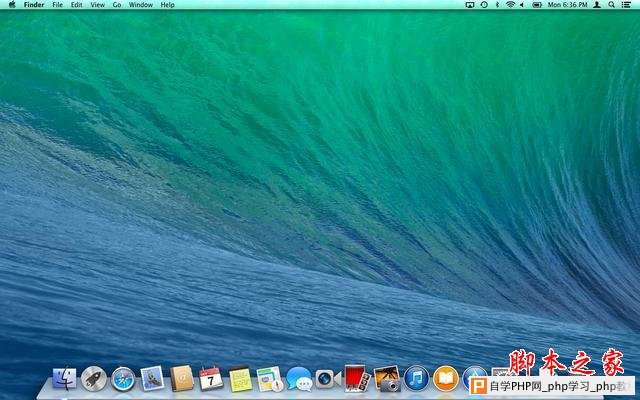Open iBooks orange book icon
Screen dimensions: 640x400
click(x=446, y=378)
